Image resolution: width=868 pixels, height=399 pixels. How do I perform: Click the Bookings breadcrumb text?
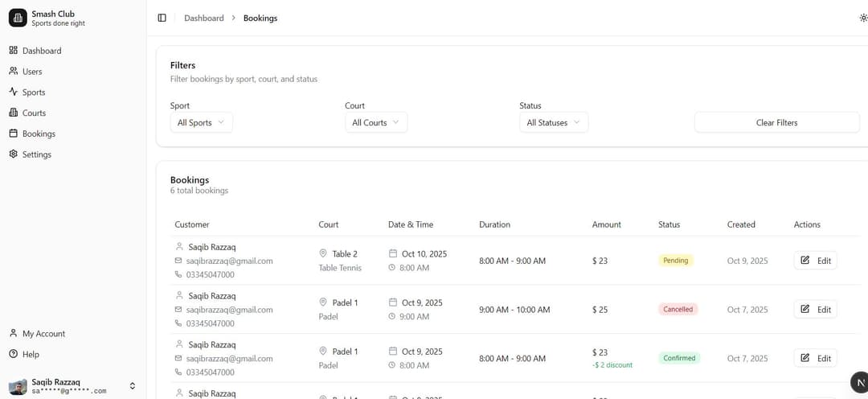[x=260, y=19]
